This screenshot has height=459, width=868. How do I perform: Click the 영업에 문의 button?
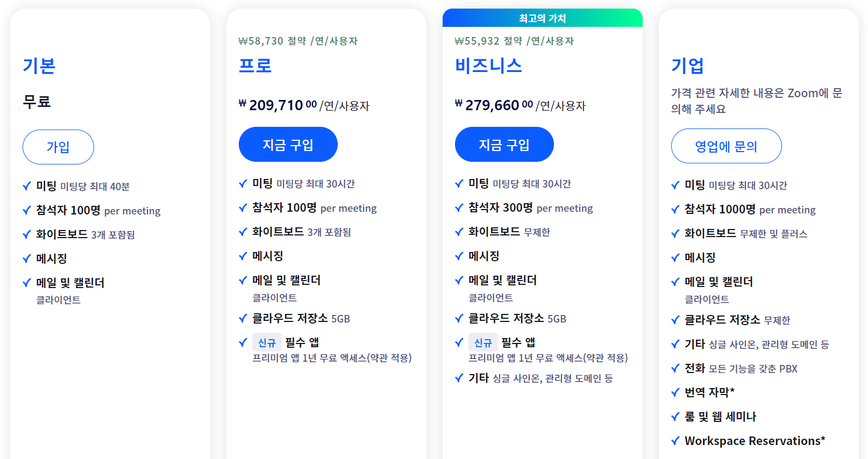tap(726, 146)
